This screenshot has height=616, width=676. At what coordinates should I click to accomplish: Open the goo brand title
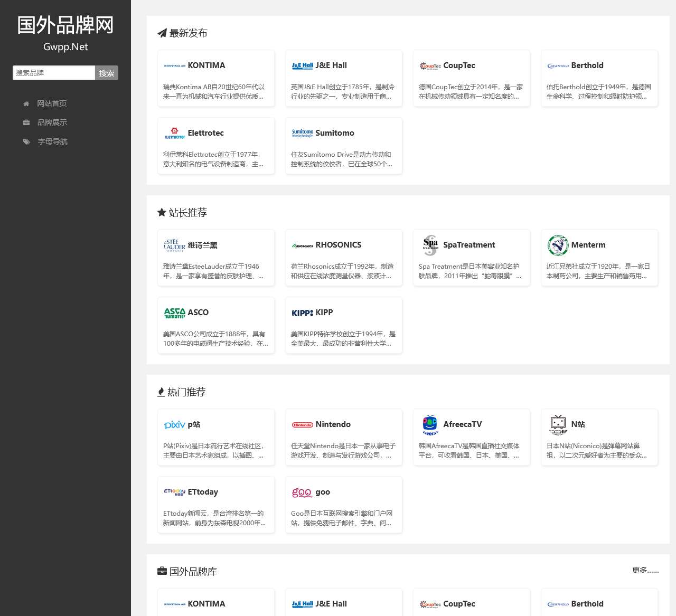point(323,492)
